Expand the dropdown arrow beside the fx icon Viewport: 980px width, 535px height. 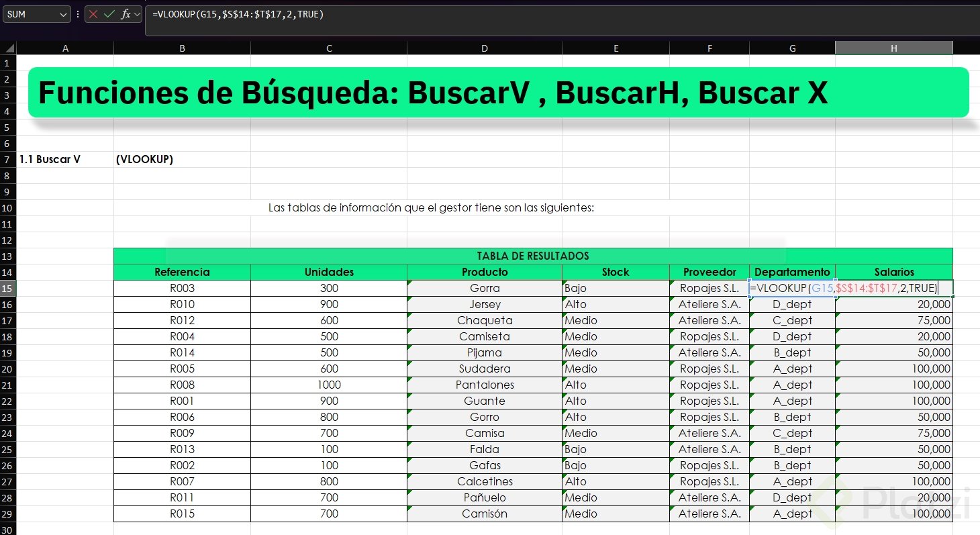click(137, 14)
